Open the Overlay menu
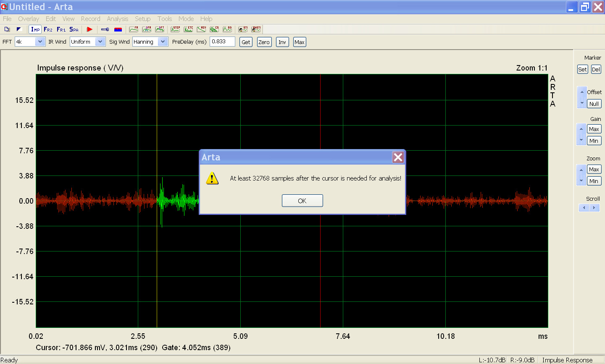Image resolution: width=605 pixels, height=364 pixels. tap(29, 19)
